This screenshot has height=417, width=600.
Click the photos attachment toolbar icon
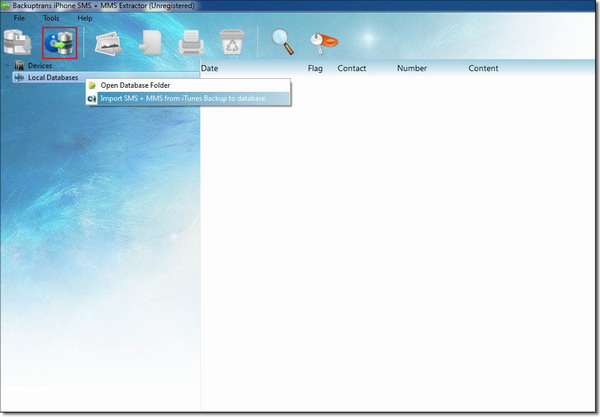(x=109, y=43)
